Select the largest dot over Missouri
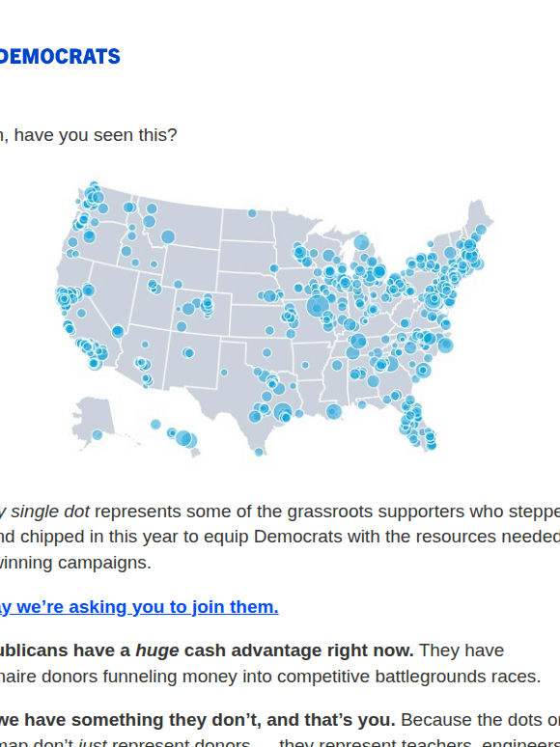Image resolution: width=560 pixels, height=747 pixels. (318, 305)
